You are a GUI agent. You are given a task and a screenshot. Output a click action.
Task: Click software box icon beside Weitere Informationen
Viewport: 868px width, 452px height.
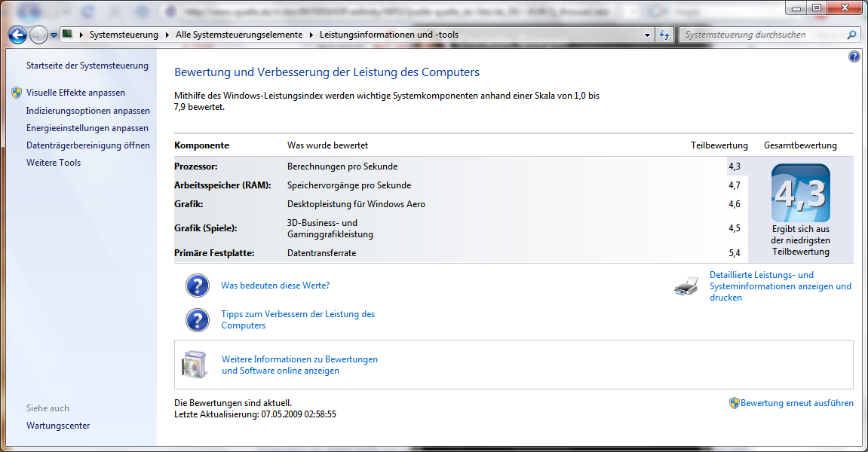coord(195,365)
